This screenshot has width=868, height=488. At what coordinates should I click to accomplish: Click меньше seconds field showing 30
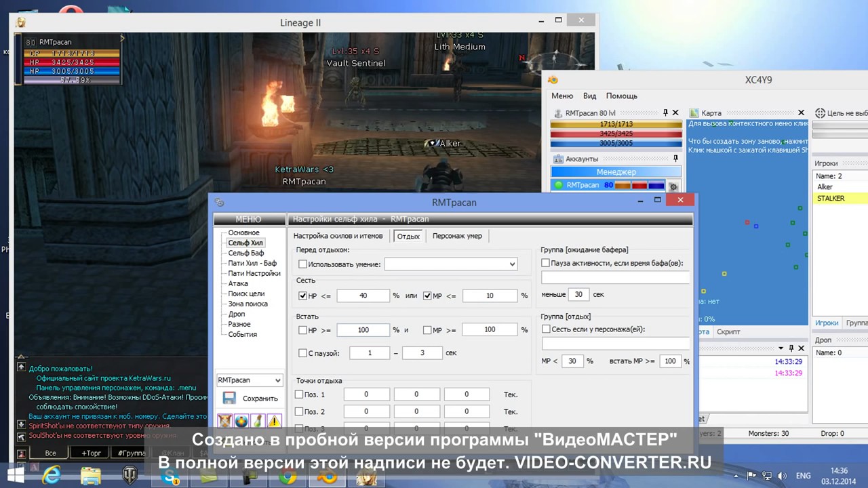click(578, 295)
